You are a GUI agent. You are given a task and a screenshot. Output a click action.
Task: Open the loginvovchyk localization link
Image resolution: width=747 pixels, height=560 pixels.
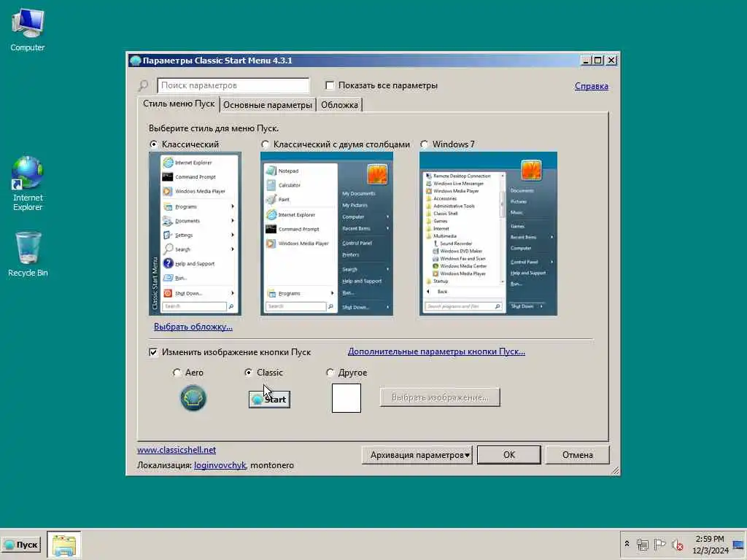click(220, 465)
